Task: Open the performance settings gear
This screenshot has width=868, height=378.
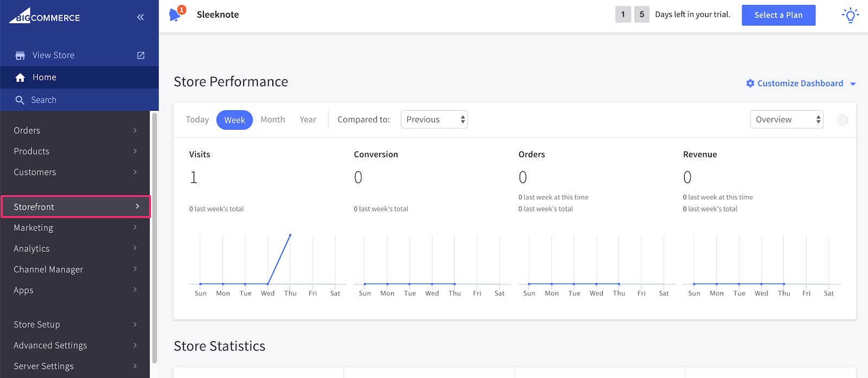Action: tap(843, 120)
